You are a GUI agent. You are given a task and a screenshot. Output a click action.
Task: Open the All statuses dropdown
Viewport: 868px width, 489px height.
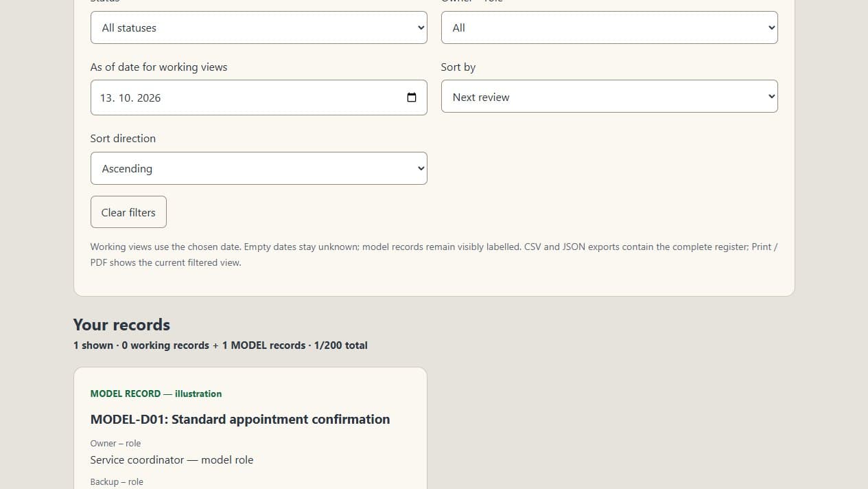(259, 27)
